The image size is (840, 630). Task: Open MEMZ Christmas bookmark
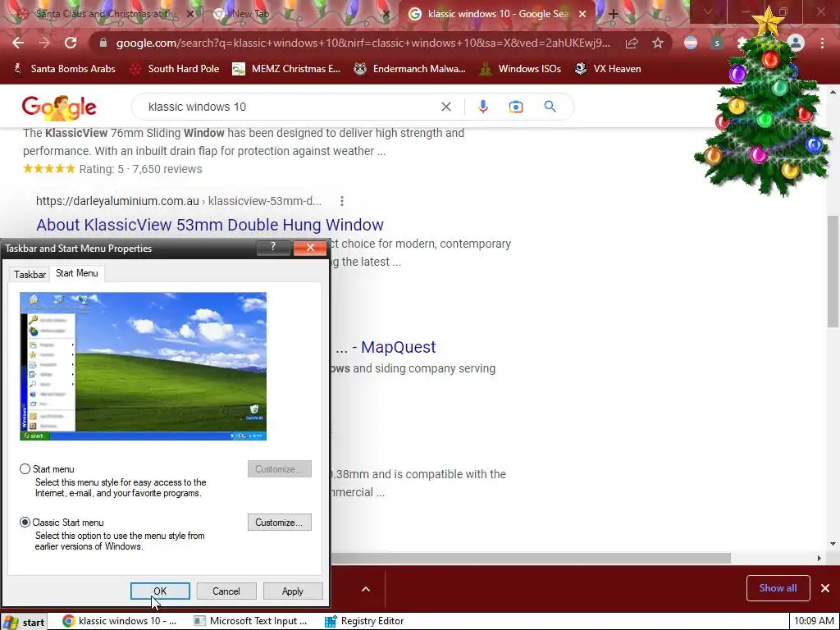point(286,69)
